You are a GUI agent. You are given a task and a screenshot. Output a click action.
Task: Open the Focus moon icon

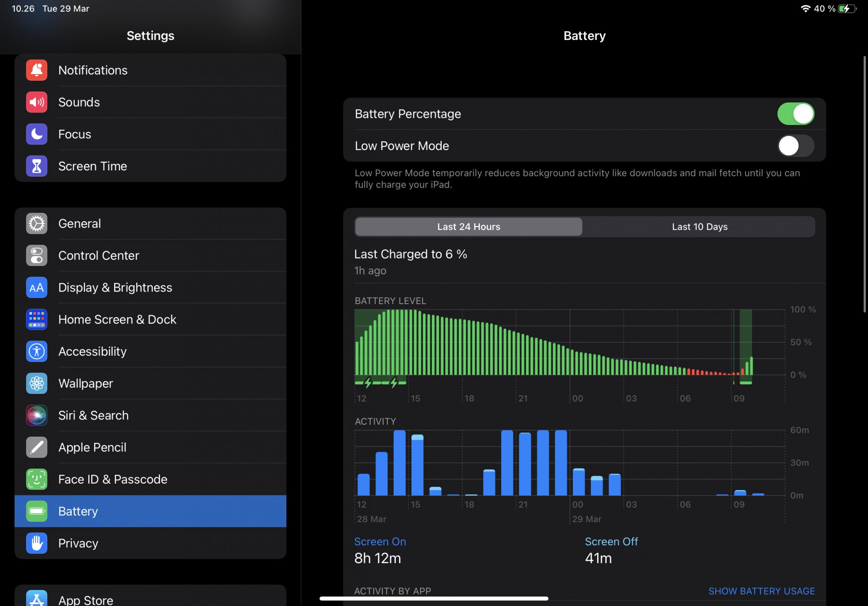[x=36, y=134]
